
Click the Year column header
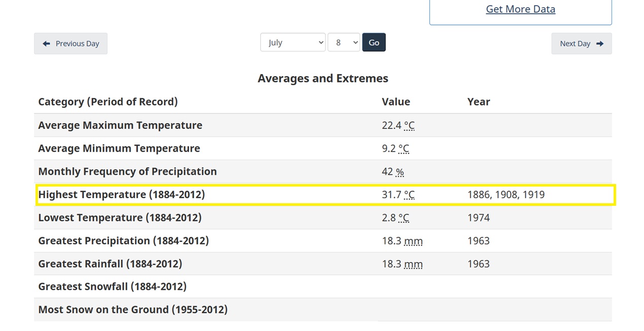(479, 102)
